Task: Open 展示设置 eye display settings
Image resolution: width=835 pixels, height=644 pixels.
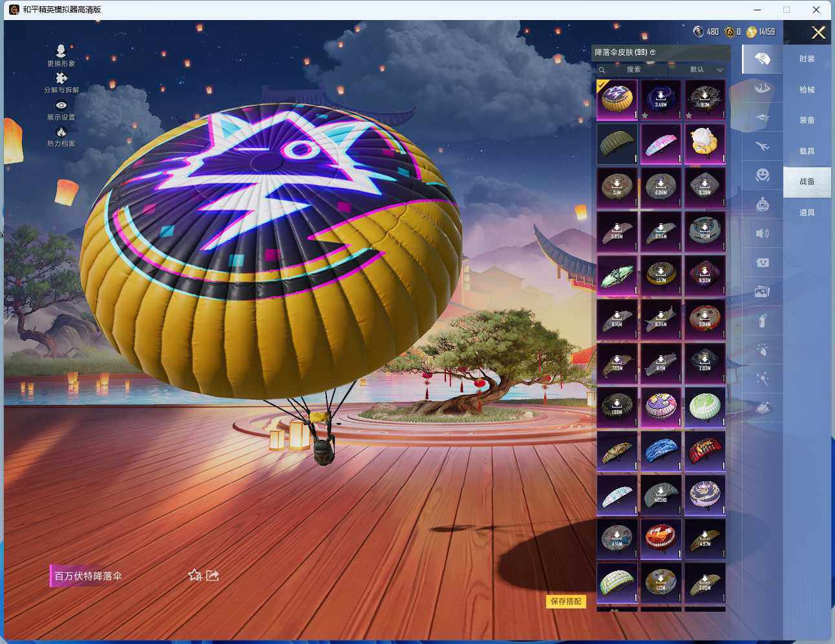Action: 61,105
